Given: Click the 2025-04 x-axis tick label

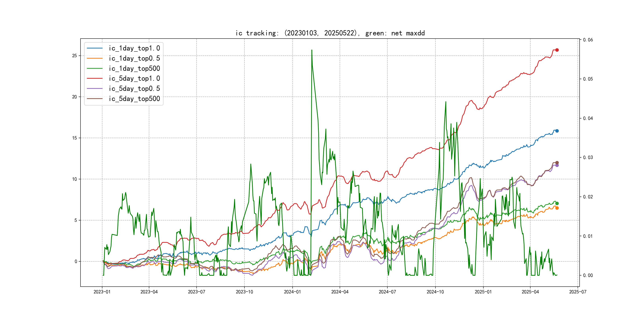Looking at the screenshot, I should pos(530,292).
